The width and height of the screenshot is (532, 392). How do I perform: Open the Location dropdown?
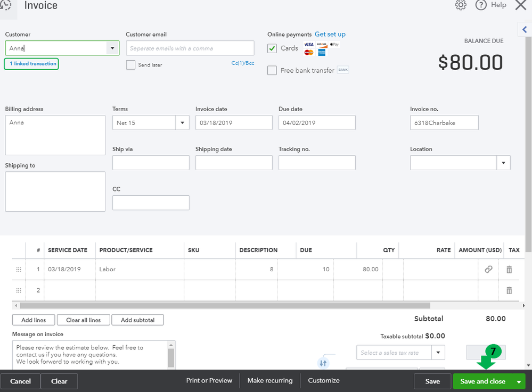(503, 163)
